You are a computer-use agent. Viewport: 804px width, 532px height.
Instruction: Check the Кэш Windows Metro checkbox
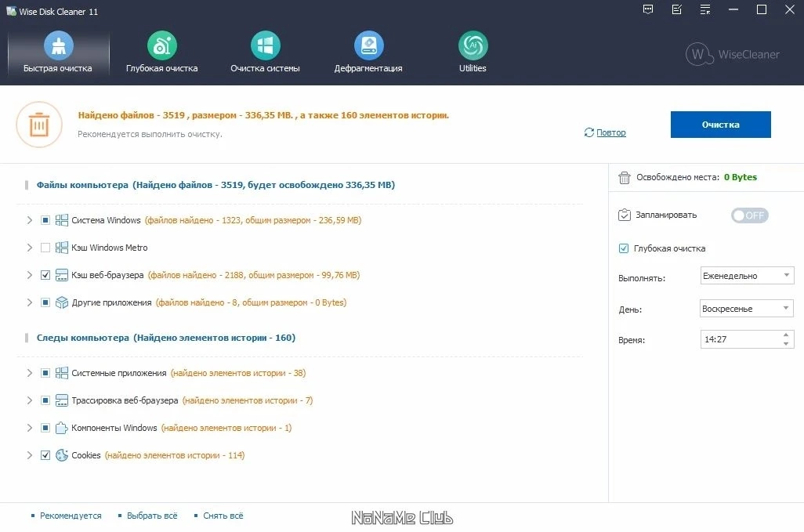pos(45,248)
